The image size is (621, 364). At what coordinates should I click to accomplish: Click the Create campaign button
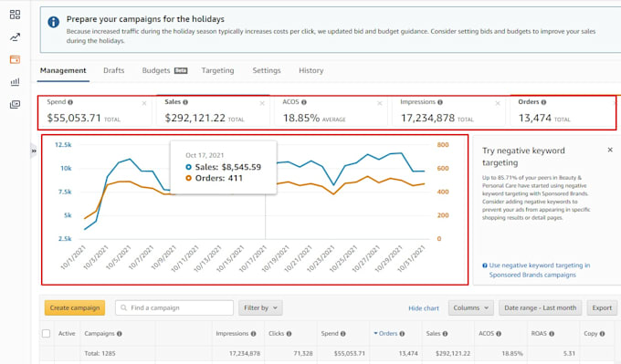(x=75, y=307)
